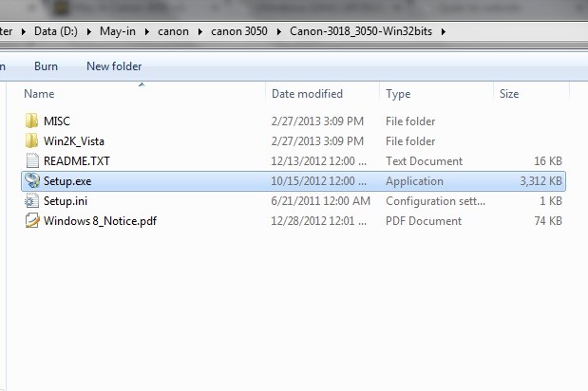Select the Win2K_Vista folder icon
The width and height of the screenshot is (588, 391).
(x=32, y=140)
